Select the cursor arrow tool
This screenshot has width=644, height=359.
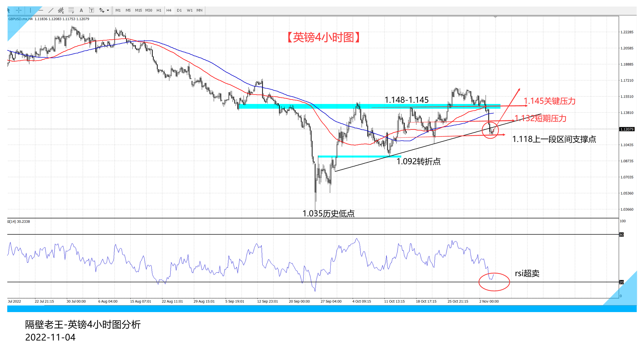pos(9,10)
